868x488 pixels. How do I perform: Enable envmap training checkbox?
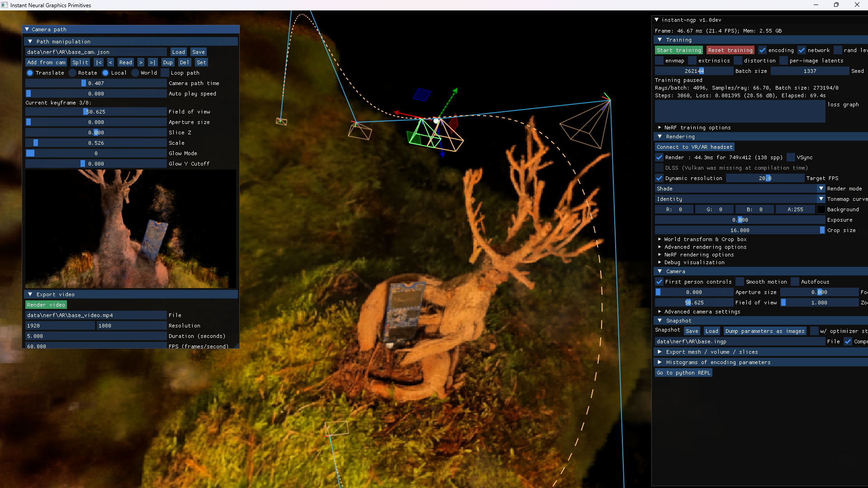pyautogui.click(x=659, y=61)
